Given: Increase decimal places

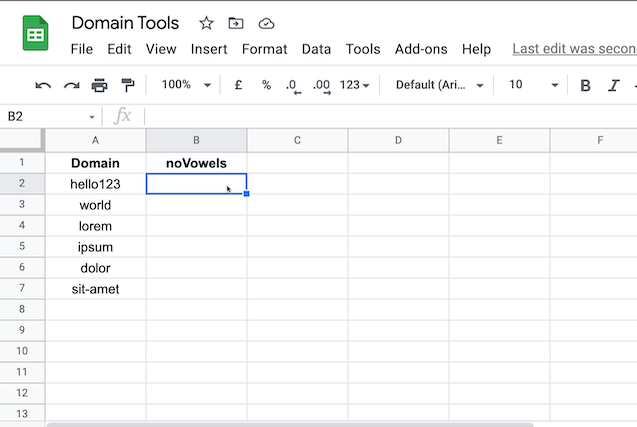Looking at the screenshot, I should click(322, 86).
